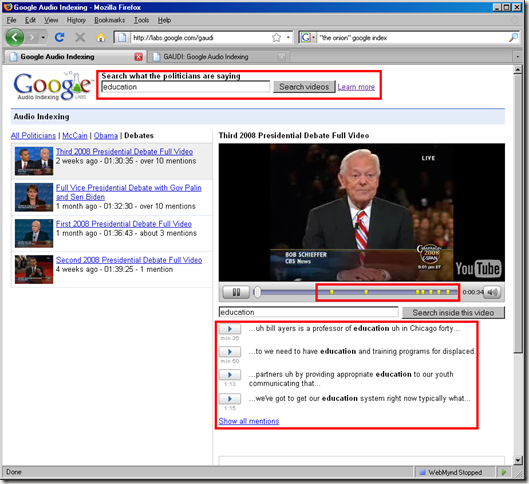Play the education system right now mention
This screenshot has width=529, height=484.
(230, 399)
